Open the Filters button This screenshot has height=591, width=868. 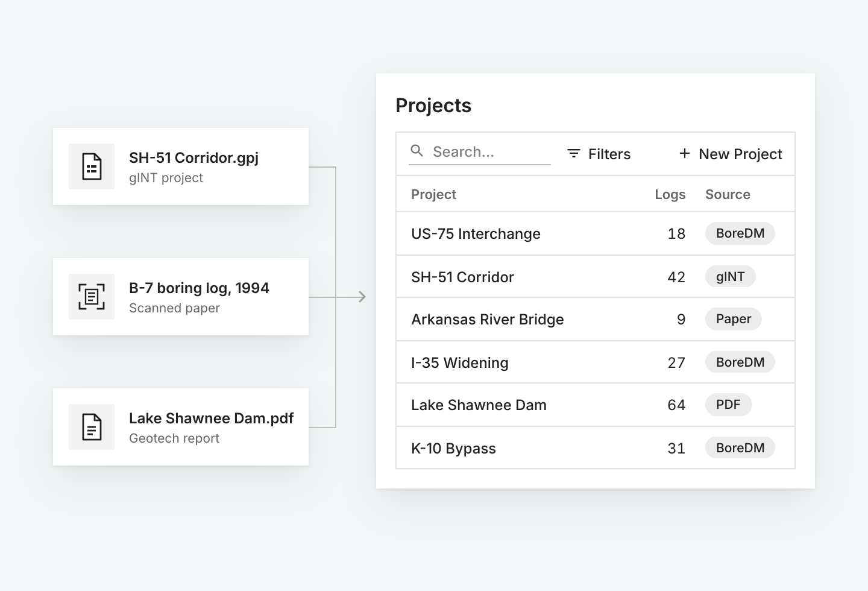point(599,154)
